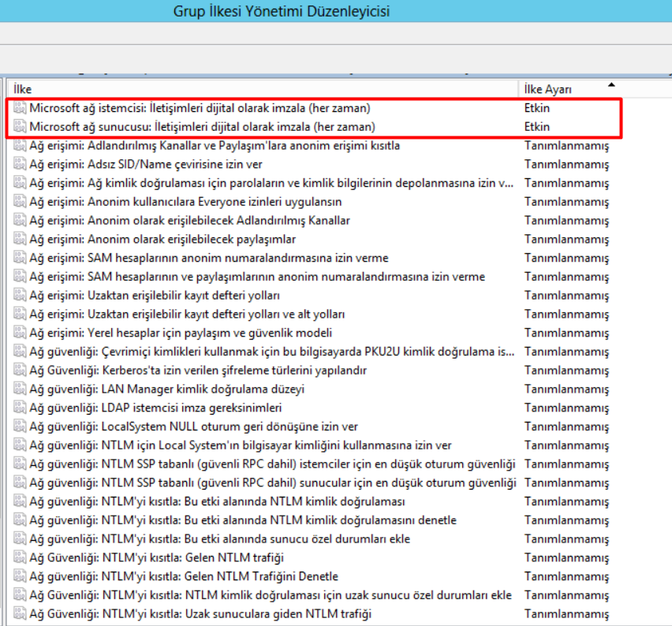672x626 pixels.
Task: Click the sort arrow in İlke Ayarı header
Action: [610, 84]
